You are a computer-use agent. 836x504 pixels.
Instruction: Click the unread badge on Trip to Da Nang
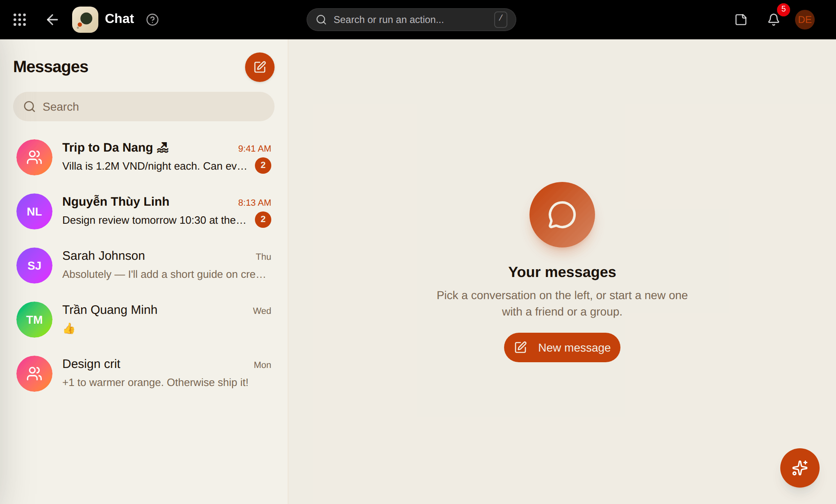coord(263,166)
